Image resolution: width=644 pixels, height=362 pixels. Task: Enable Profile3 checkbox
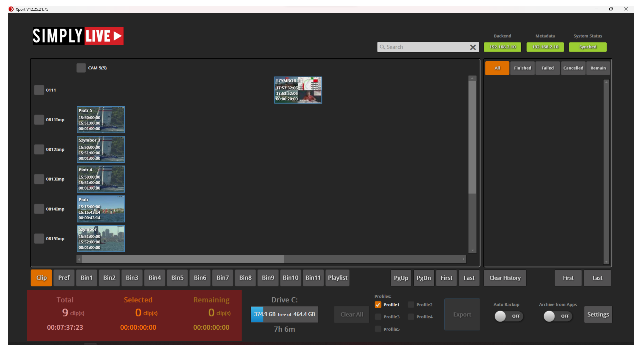coord(378,317)
